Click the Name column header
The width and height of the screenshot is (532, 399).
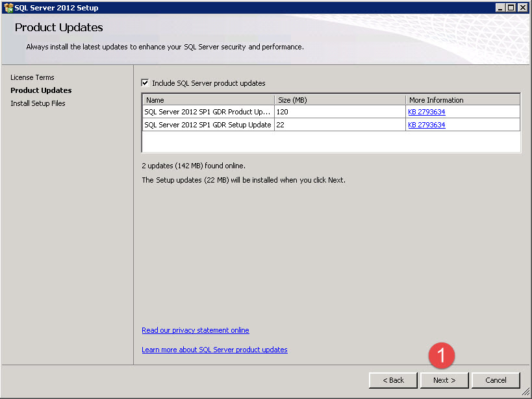tap(209, 100)
